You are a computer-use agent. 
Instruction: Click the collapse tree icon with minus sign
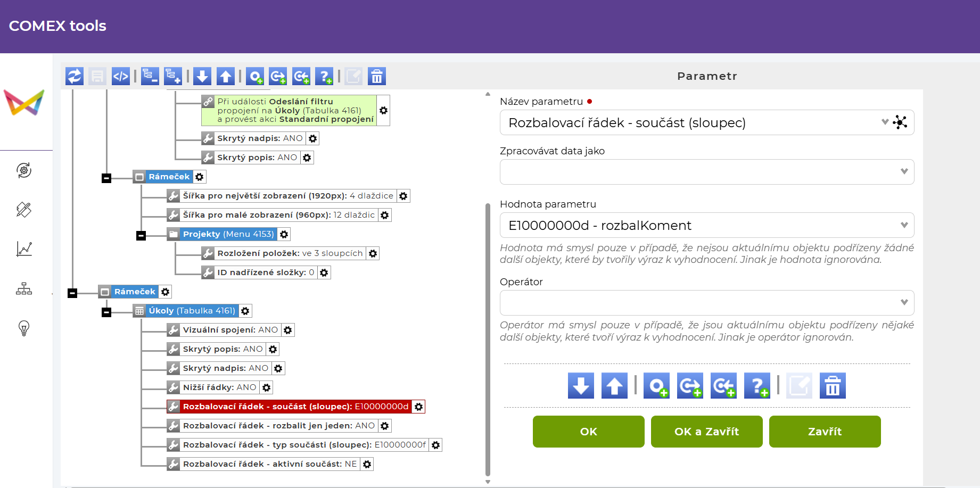pos(150,77)
